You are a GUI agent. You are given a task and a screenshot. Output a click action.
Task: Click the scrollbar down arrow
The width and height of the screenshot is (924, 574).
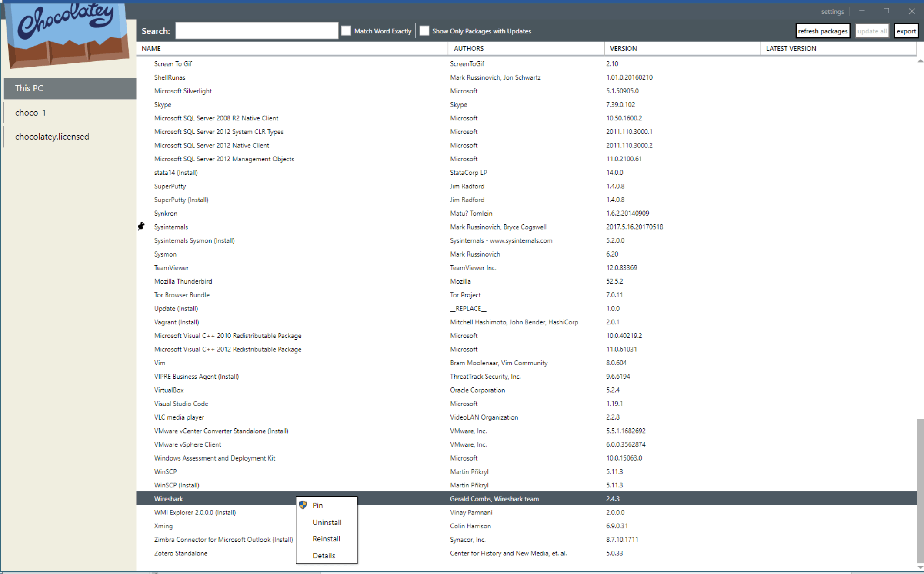pos(920,567)
